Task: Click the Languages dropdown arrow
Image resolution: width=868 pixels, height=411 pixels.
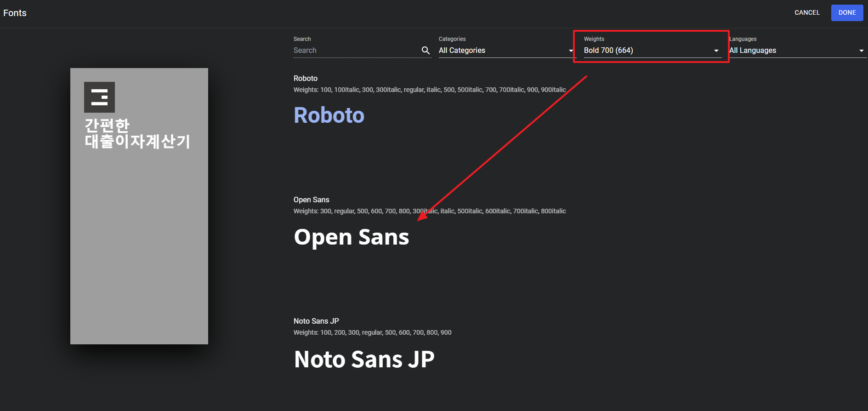Action: 861,51
